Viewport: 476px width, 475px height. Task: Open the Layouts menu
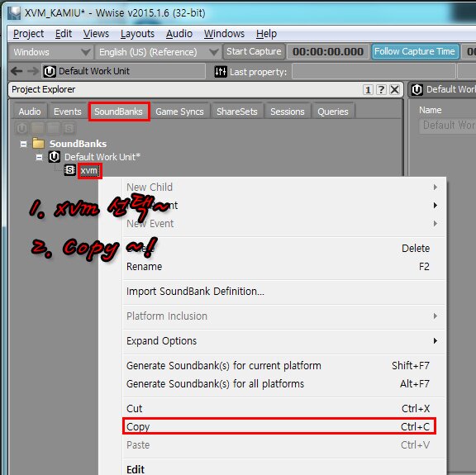[137, 34]
